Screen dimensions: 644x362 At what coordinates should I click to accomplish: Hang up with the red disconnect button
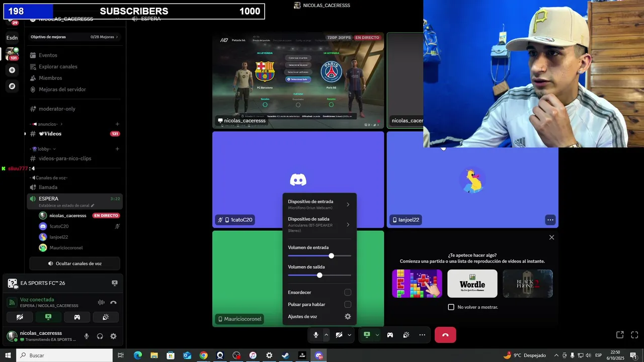445,335
